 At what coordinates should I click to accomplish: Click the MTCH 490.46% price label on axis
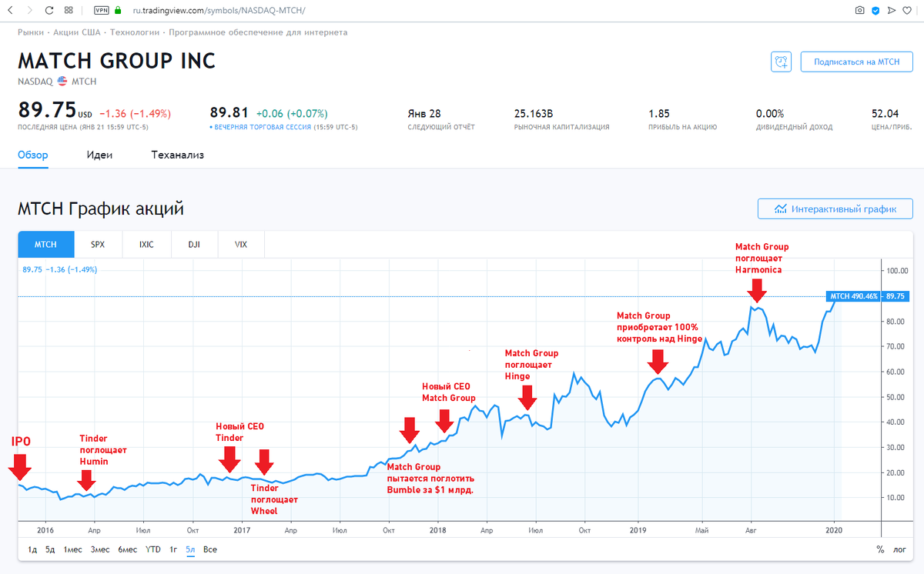click(853, 295)
